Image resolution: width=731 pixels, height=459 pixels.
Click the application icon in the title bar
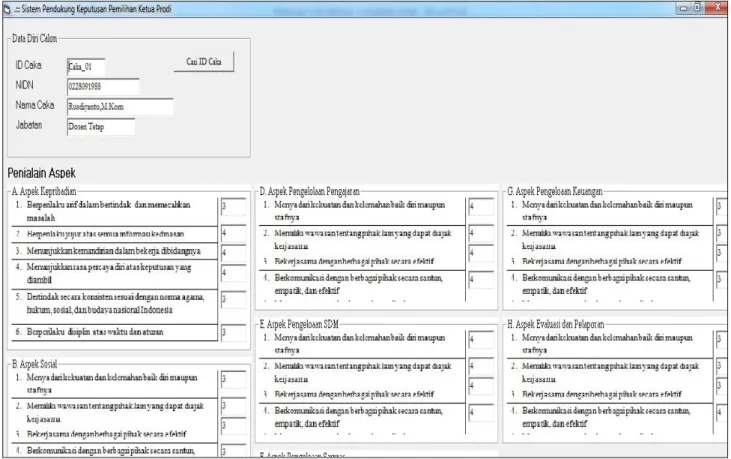(7, 9)
